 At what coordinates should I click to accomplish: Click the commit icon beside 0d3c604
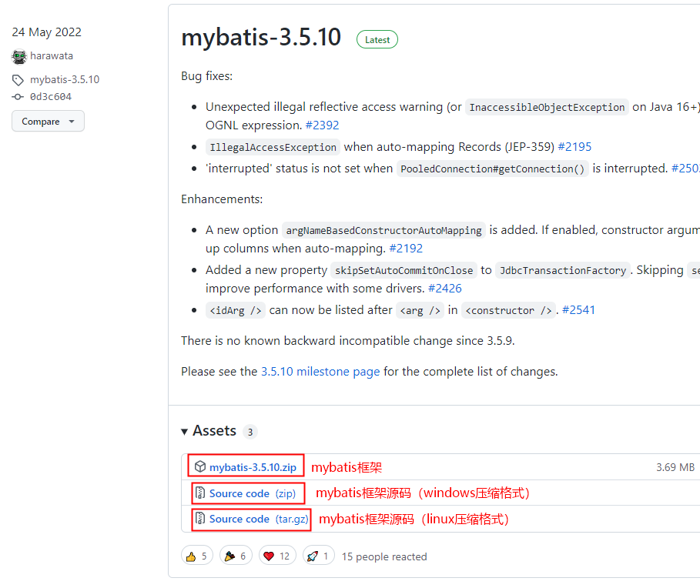click(18, 97)
